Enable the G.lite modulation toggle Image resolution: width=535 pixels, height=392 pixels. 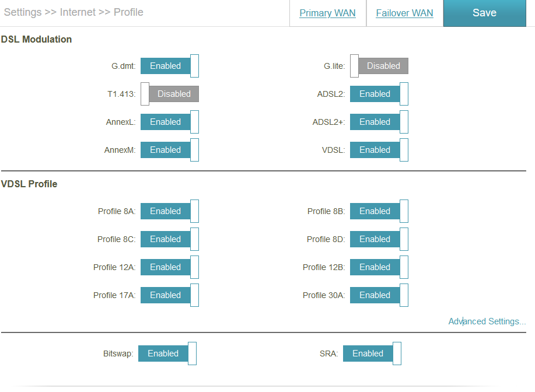(379, 66)
